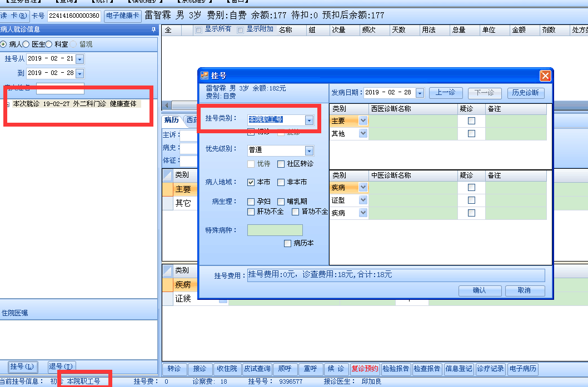Viewport: 588px width, 387px height.
Task: Click the 诊疗记录 toolbar button
Action: point(491,369)
